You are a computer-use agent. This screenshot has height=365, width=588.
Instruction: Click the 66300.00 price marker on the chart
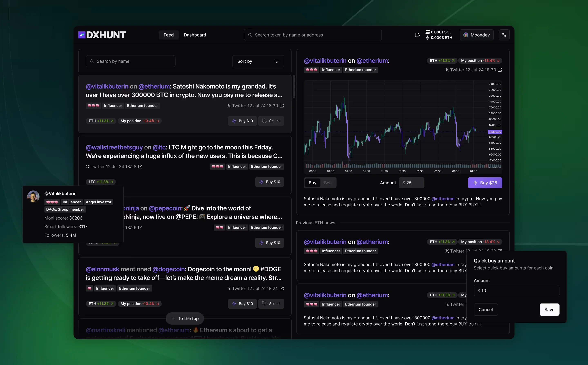[x=495, y=132]
